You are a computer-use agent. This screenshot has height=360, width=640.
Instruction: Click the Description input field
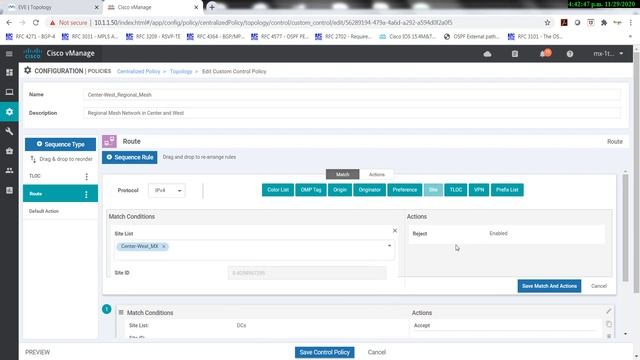tap(352, 113)
